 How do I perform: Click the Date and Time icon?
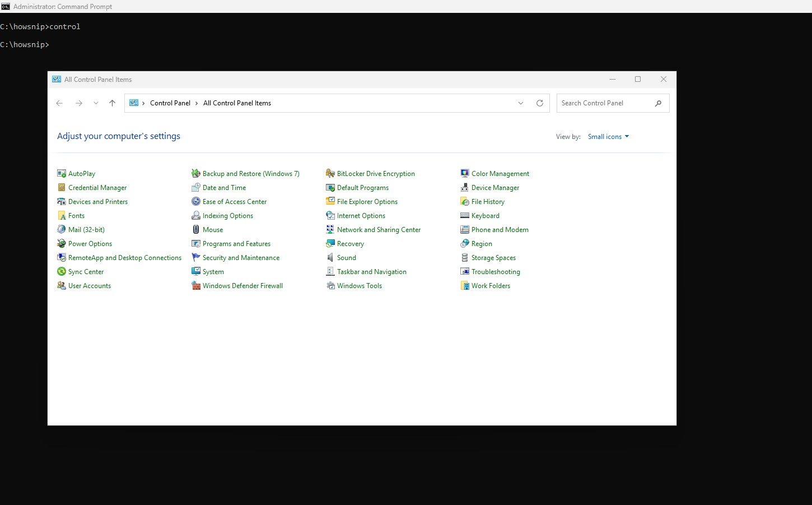(x=196, y=188)
